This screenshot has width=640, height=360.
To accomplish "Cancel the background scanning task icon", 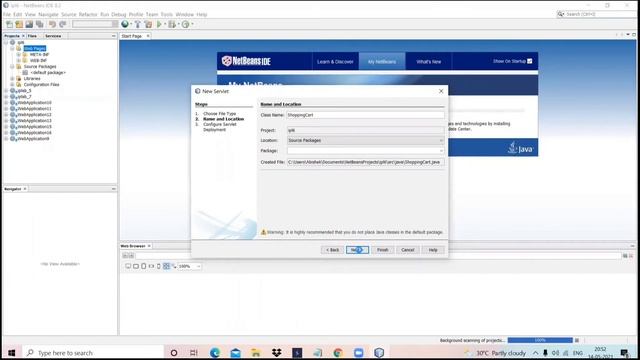I will point(577,340).
